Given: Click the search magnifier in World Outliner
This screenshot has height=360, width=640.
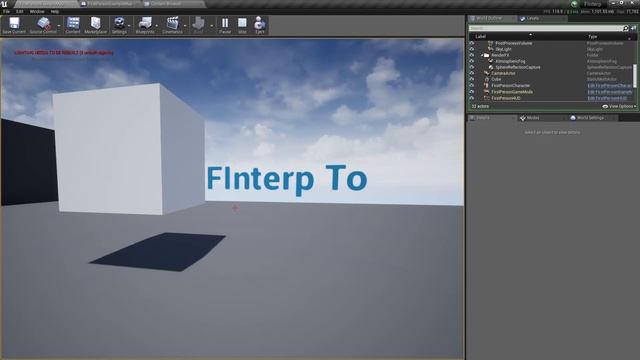Looking at the screenshot, I should pyautogui.click(x=626, y=28).
